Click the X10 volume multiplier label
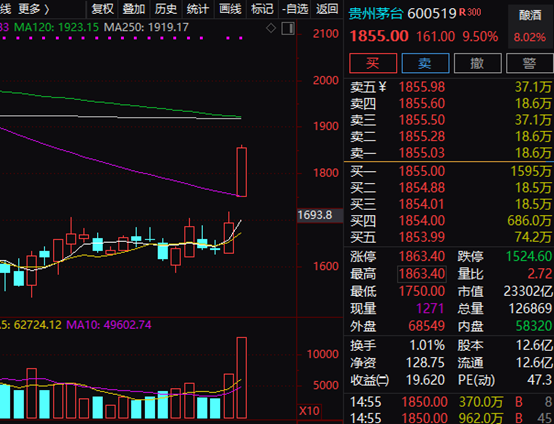The image size is (554, 424). click(x=309, y=411)
